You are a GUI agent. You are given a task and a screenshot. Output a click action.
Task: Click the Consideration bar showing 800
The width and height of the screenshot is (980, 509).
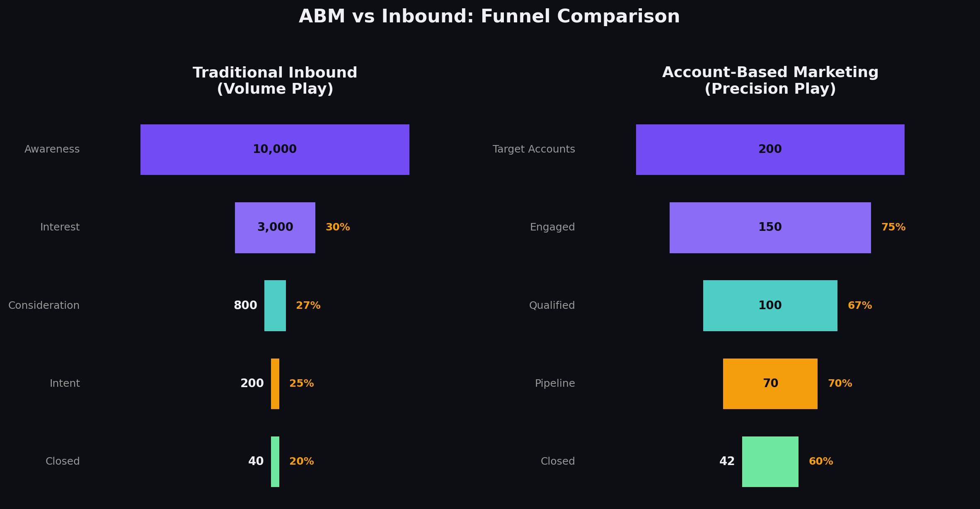pyautogui.click(x=275, y=305)
